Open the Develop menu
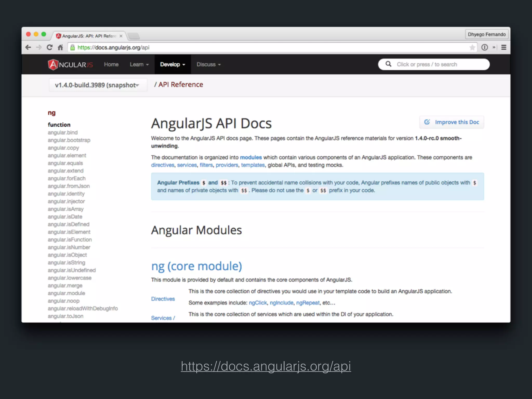Image resolution: width=532 pixels, height=399 pixels. click(172, 64)
